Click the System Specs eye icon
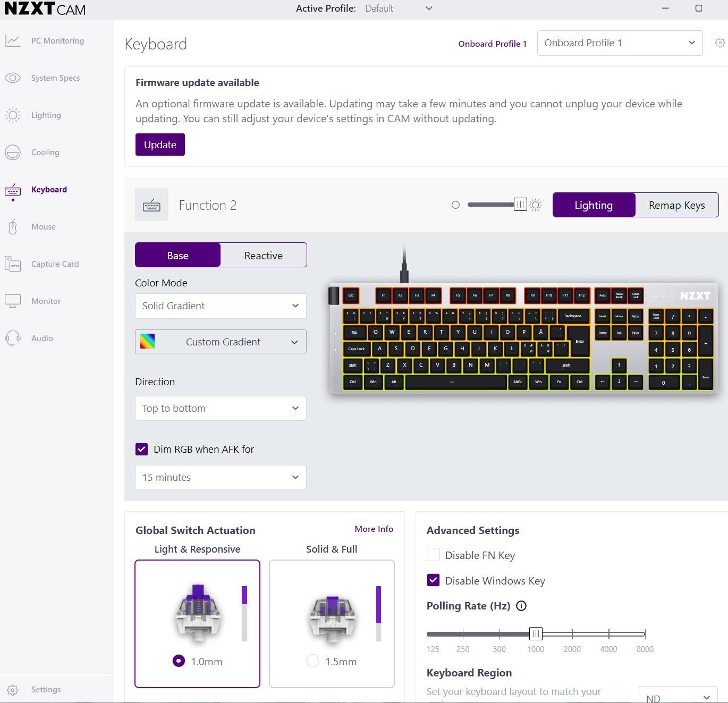Image resolution: width=728 pixels, height=703 pixels. pos(13,78)
